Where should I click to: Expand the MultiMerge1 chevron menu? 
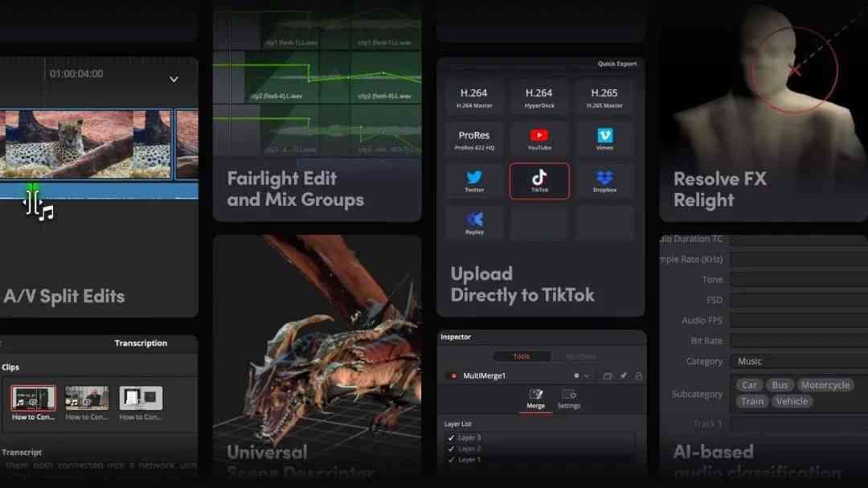point(586,375)
